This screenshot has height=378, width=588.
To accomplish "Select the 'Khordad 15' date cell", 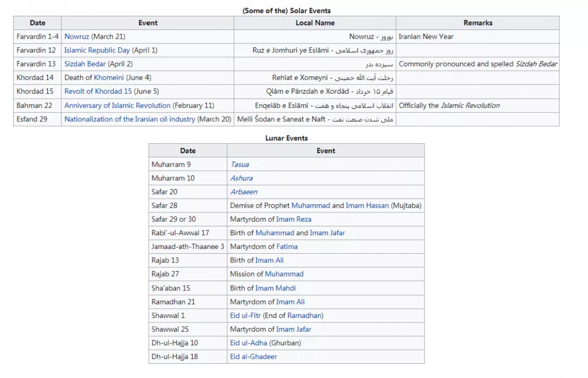I will click(x=37, y=92).
